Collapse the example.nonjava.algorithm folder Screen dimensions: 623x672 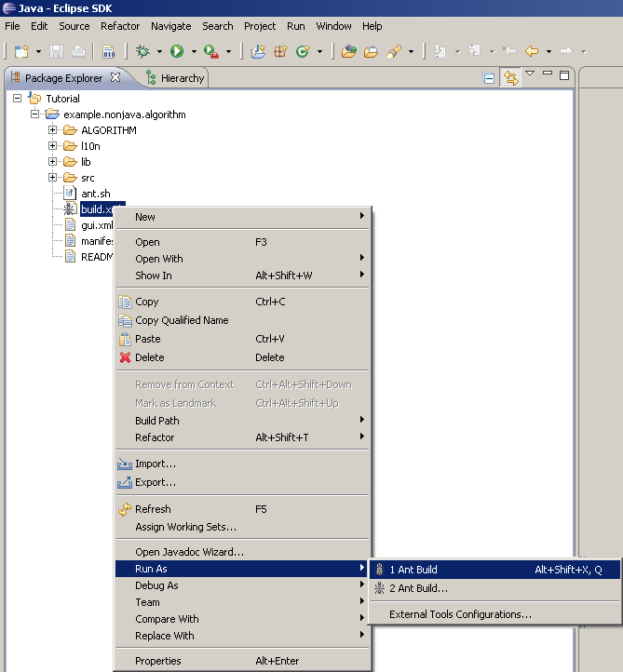click(x=34, y=114)
